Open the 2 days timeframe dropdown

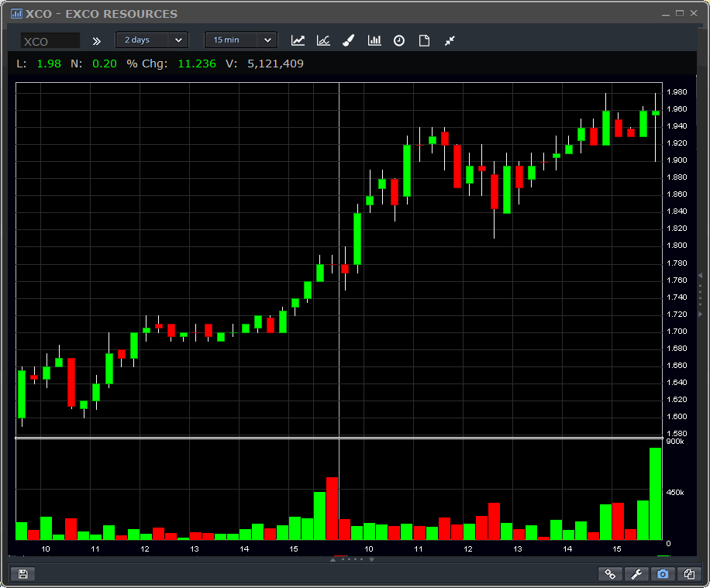pos(151,40)
